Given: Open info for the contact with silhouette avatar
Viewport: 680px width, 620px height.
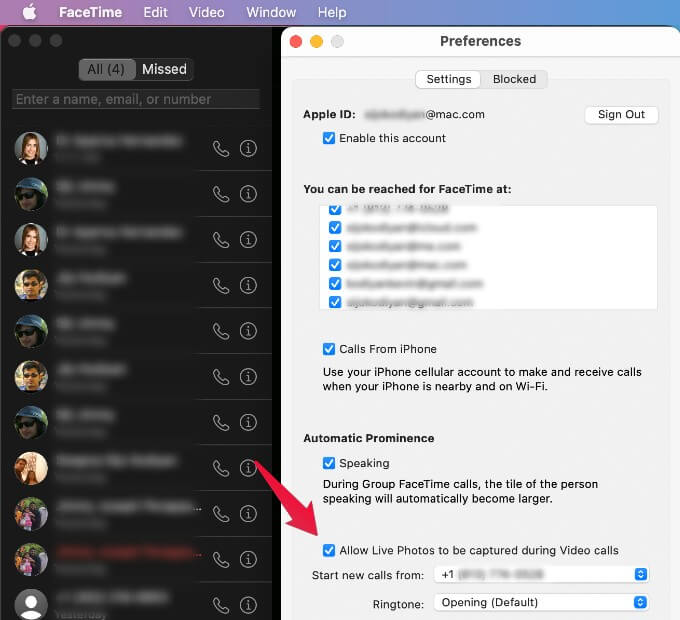Looking at the screenshot, I should (x=248, y=605).
